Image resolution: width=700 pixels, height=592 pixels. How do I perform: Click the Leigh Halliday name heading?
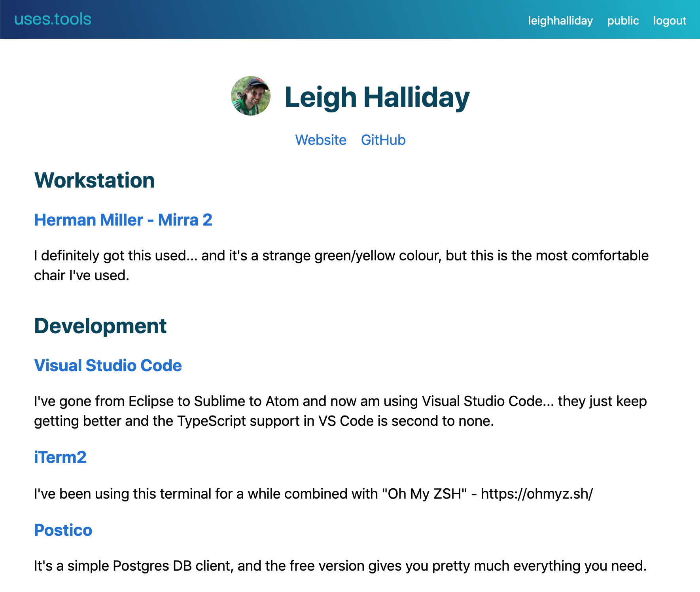pos(377,97)
